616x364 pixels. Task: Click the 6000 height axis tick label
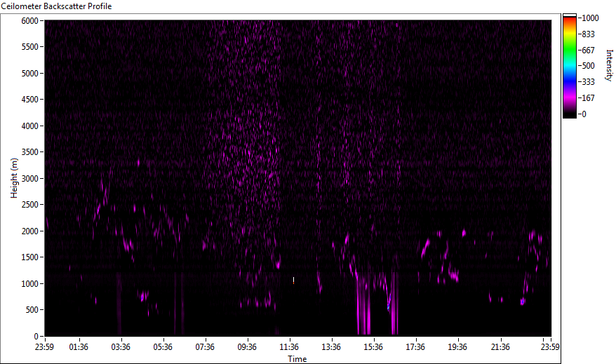coord(30,21)
